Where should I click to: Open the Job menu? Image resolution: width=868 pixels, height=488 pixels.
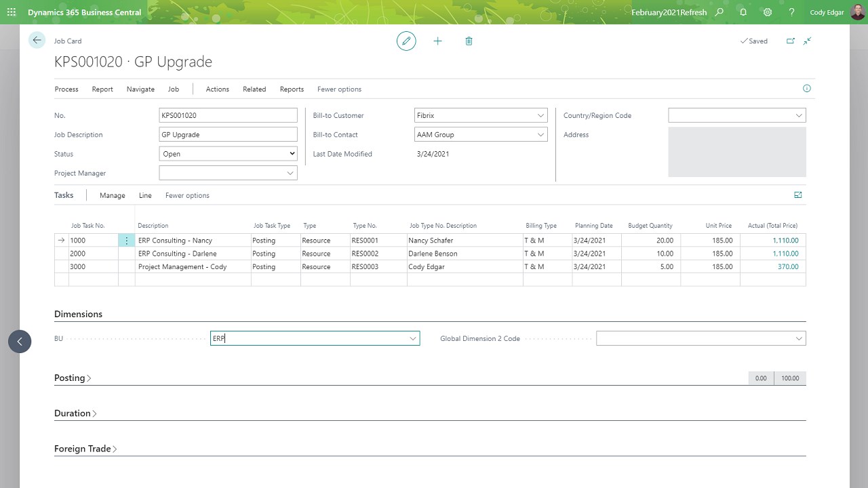click(174, 89)
